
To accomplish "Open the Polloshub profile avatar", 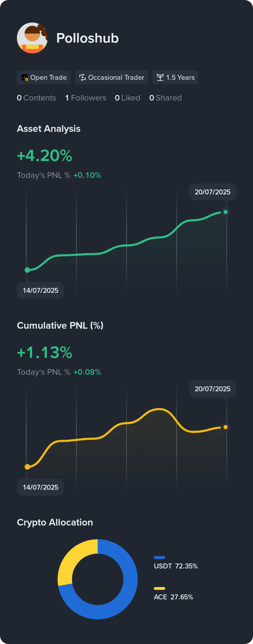I will (32, 38).
